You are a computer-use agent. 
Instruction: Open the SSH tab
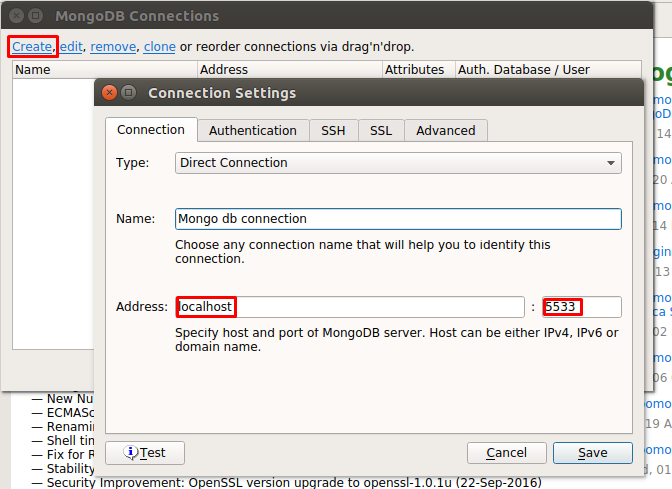coord(333,130)
